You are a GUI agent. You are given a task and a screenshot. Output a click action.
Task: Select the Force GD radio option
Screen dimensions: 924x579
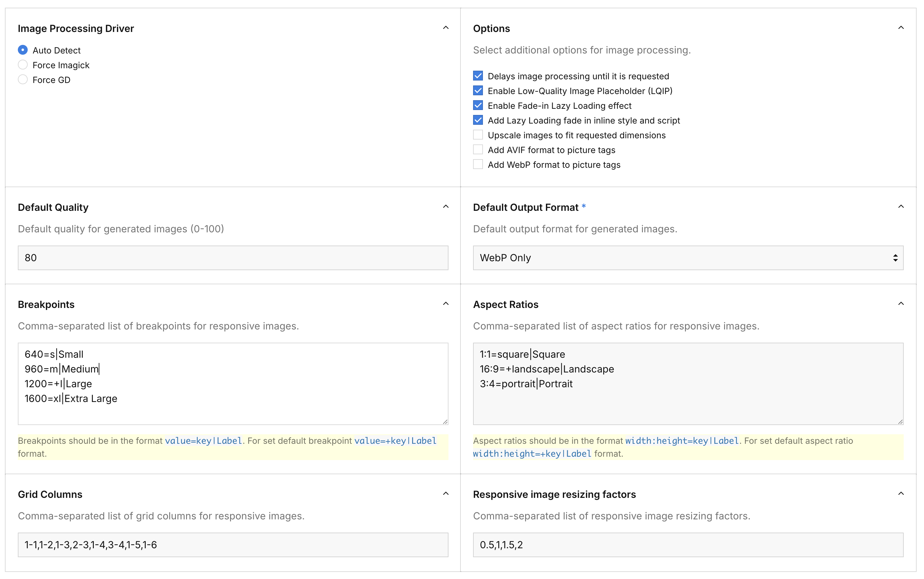click(23, 80)
